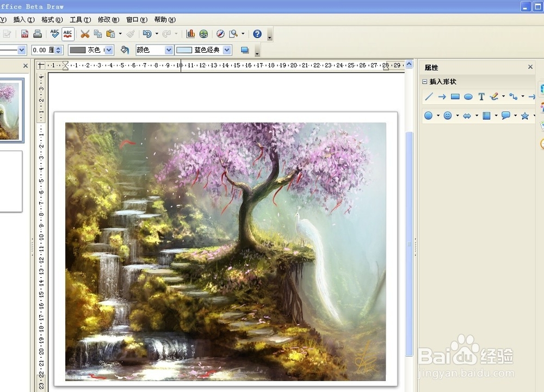Select the Line tool in sidebar
Viewport: 544px width, 392px height.
pyautogui.click(x=429, y=97)
